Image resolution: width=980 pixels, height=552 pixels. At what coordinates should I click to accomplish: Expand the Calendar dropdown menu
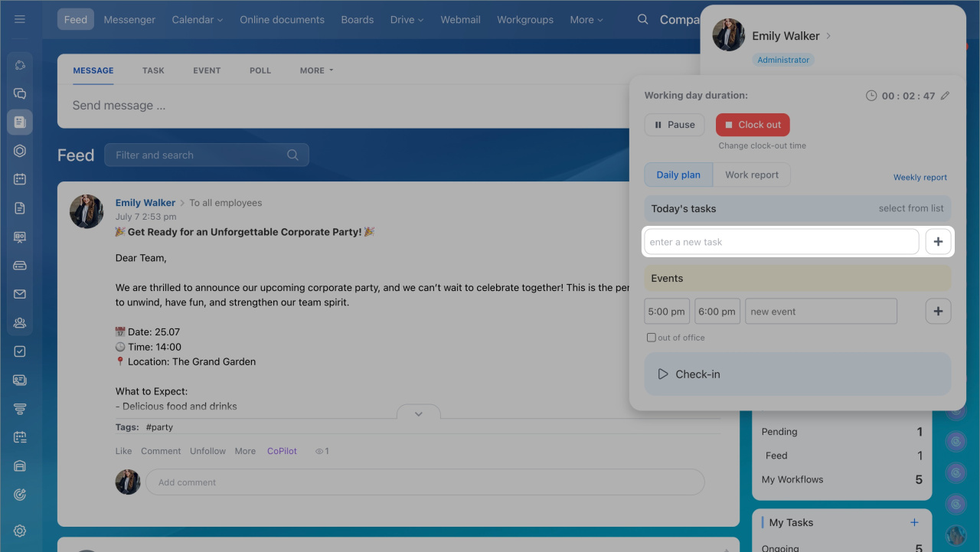(197, 20)
